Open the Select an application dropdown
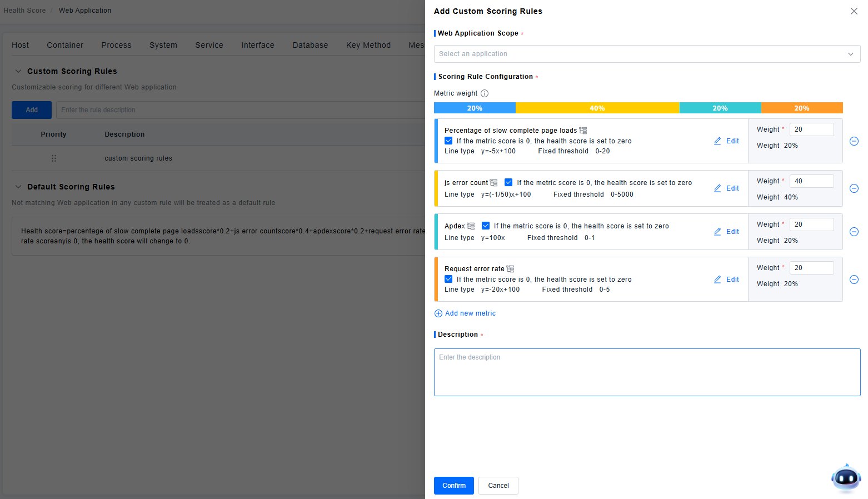Viewport: 868px width, 499px height. click(x=647, y=54)
